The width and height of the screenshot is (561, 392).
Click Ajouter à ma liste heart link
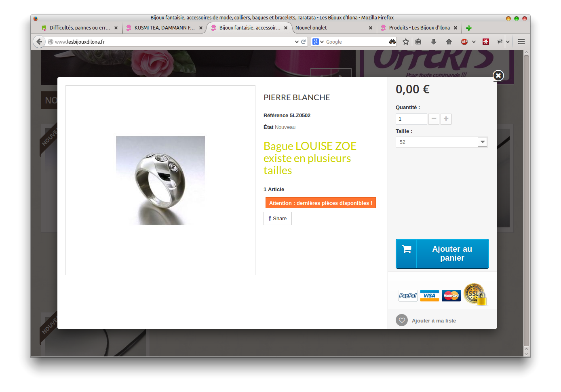tap(426, 320)
